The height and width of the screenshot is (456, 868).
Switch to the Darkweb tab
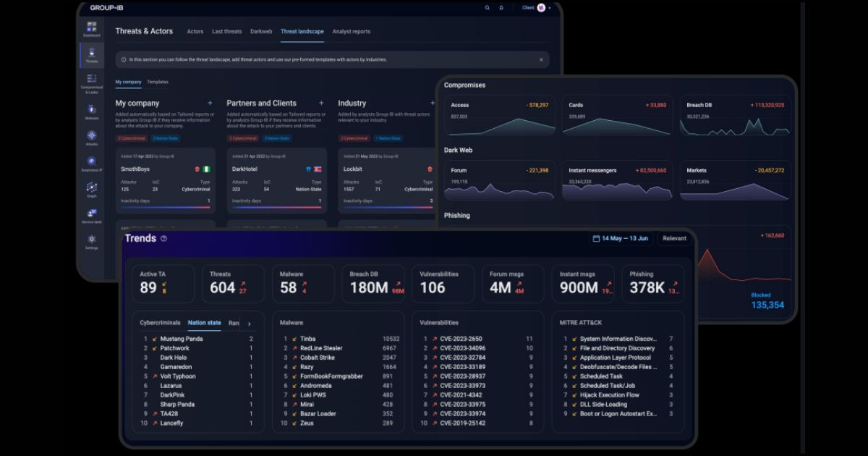[x=261, y=32]
